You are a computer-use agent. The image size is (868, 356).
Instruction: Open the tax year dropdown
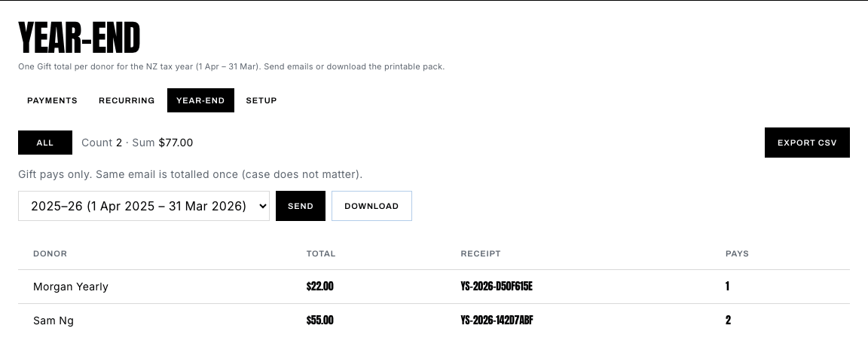144,206
